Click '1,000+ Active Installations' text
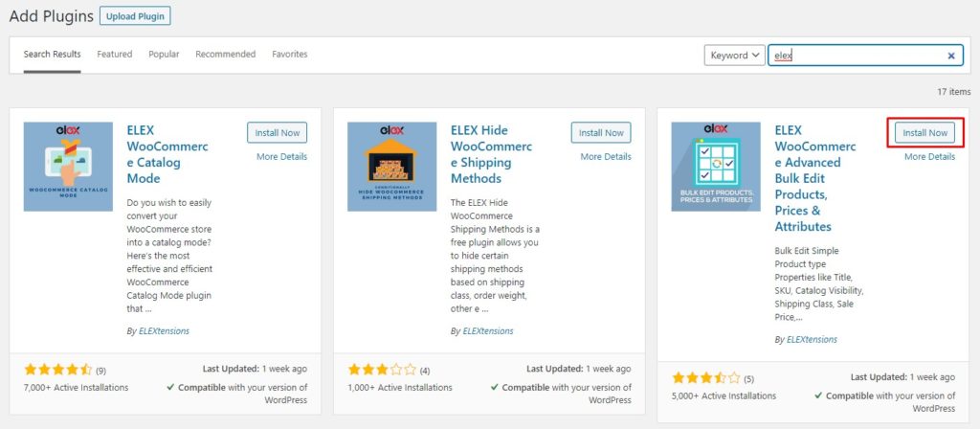Image resolution: width=980 pixels, height=429 pixels. coord(400,388)
